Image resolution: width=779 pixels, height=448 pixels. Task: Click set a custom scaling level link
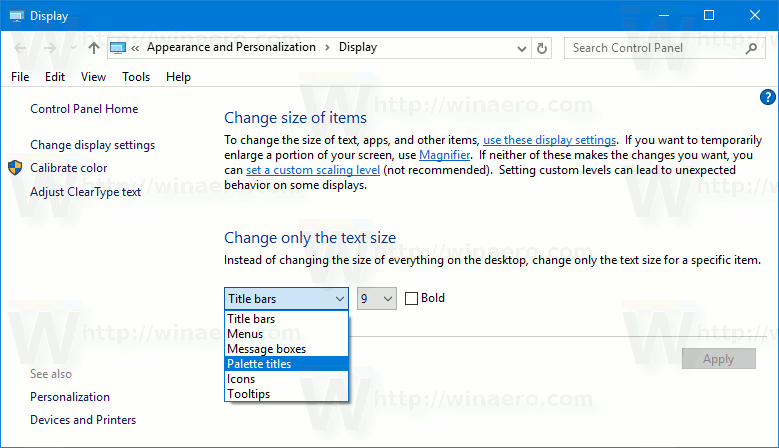[313, 170]
